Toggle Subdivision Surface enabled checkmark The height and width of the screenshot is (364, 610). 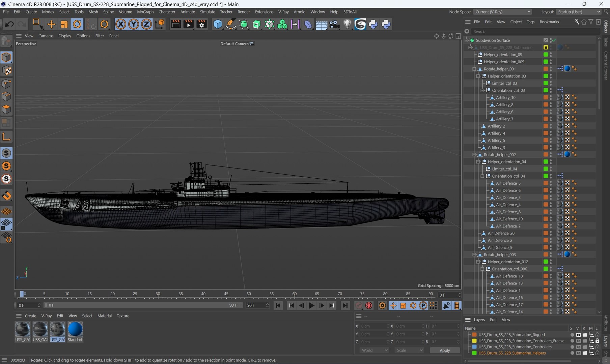554,40
